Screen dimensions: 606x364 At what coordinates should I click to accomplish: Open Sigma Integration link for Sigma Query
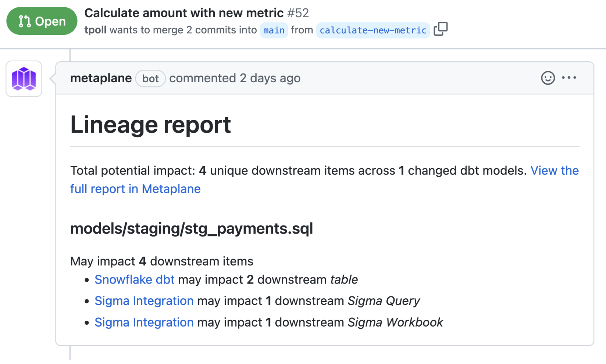point(144,301)
